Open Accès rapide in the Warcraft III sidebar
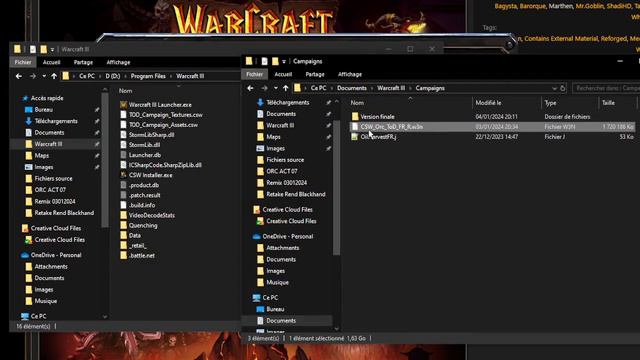Screen dimensions: 640x360 click(47, 98)
